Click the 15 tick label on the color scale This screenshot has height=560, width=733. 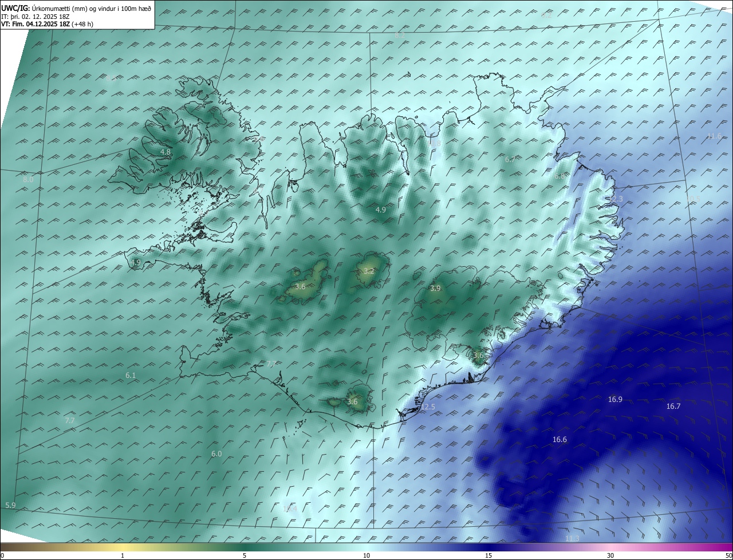click(x=488, y=556)
